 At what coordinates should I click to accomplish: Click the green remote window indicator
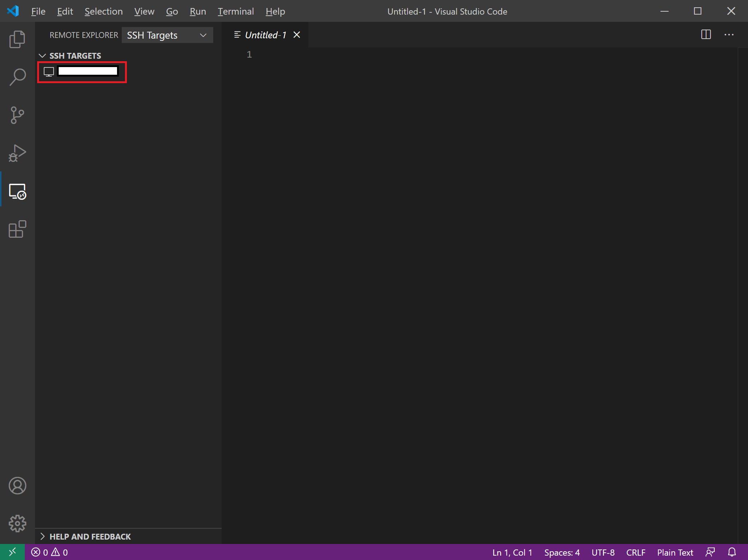[x=12, y=552]
